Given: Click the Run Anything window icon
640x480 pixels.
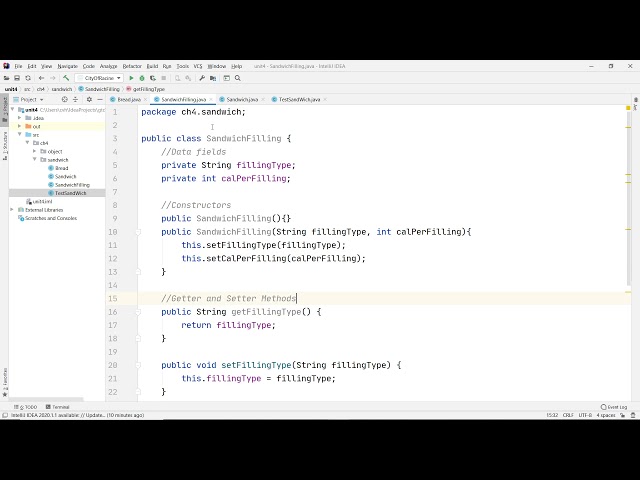Looking at the screenshot, I should pos(227,78).
